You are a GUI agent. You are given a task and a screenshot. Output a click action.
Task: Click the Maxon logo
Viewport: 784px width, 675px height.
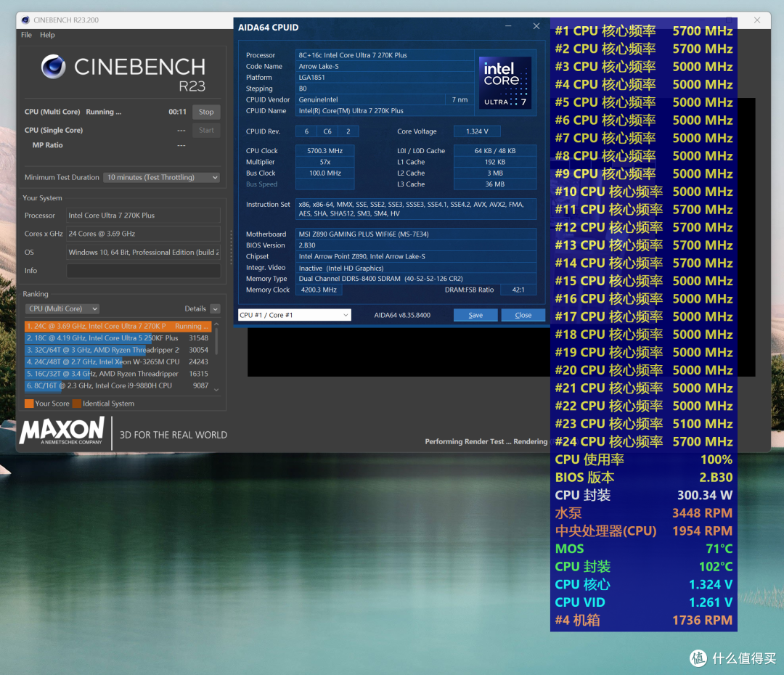click(x=62, y=431)
